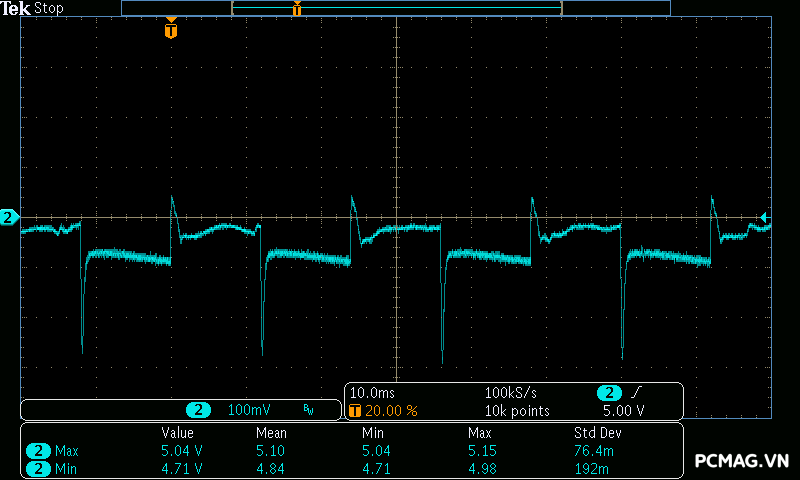
Task: Click the channel 2 ground reference marker
Action: click(x=8, y=217)
